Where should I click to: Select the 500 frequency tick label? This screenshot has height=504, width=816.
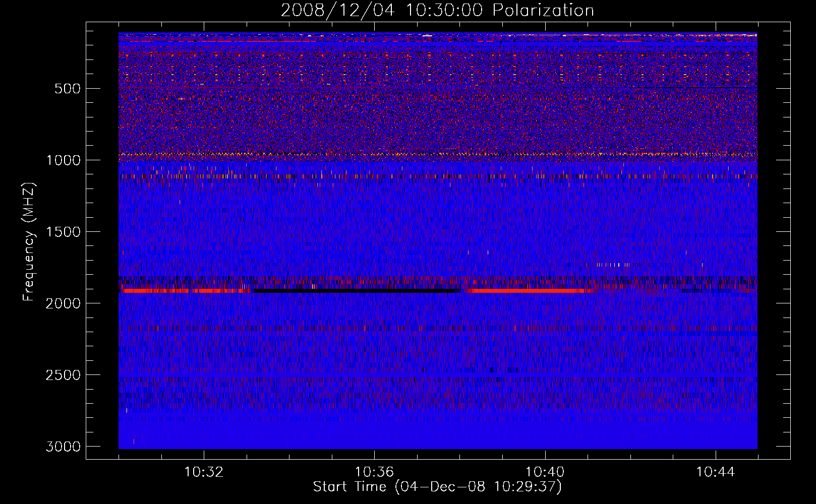67,89
